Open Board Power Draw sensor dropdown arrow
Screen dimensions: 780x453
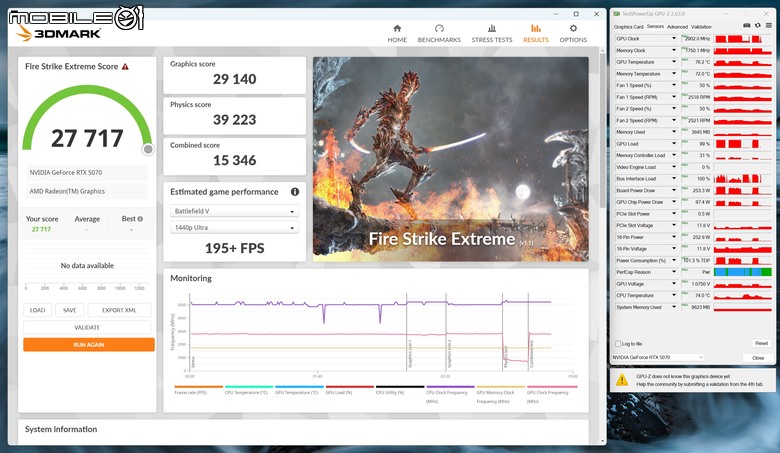(674, 190)
